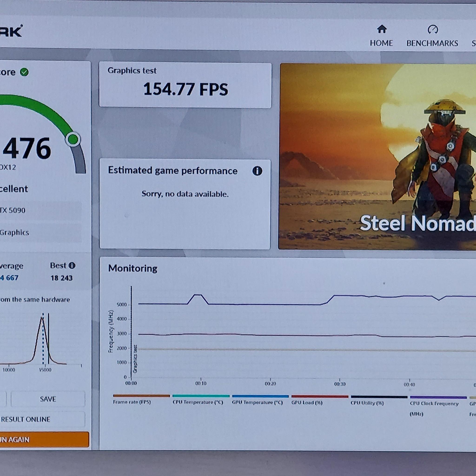Click the Steel Nomad benchmark image
Image resolution: width=476 pixels, height=476 pixels.
click(x=377, y=157)
